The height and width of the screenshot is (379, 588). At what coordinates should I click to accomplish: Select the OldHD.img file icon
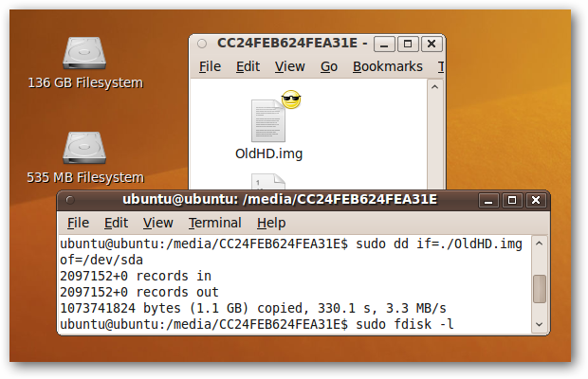point(268,120)
